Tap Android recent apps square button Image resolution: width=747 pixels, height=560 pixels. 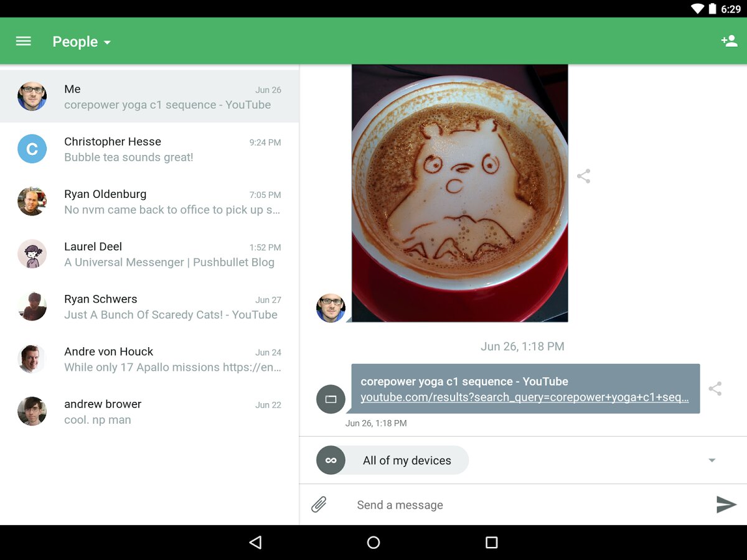(x=492, y=543)
